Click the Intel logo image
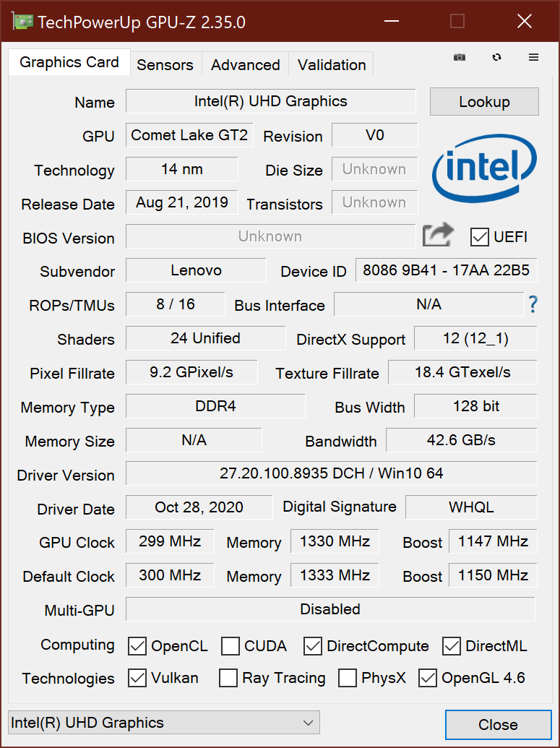This screenshot has height=748, width=560. click(484, 169)
